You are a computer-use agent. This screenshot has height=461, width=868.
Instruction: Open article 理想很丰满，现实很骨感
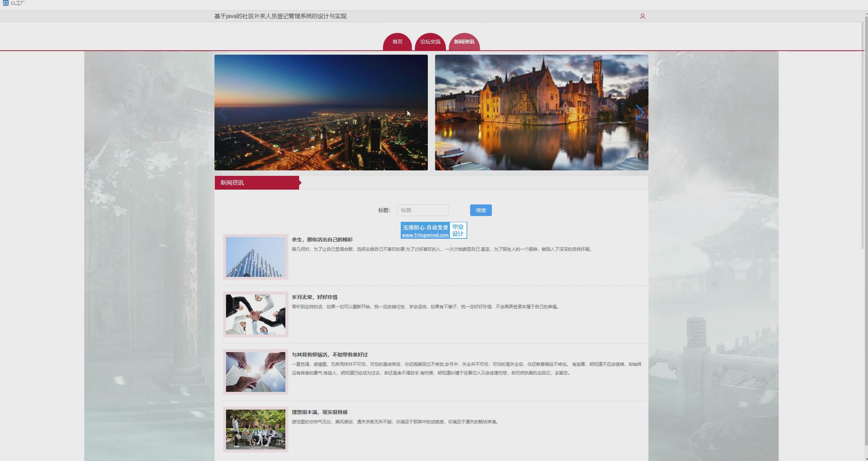(x=319, y=412)
